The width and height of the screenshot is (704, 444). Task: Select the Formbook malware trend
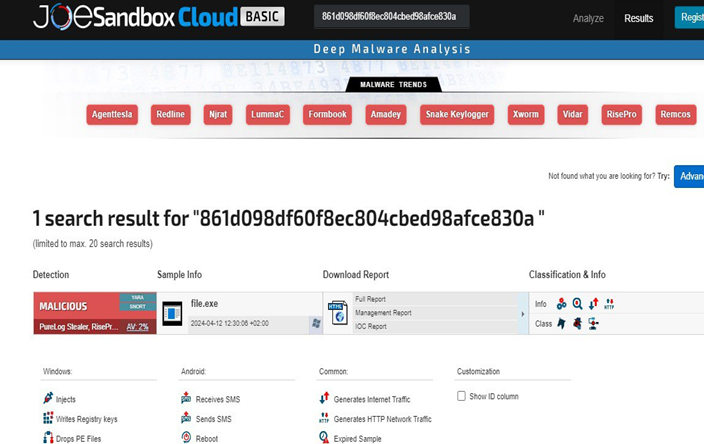327,114
